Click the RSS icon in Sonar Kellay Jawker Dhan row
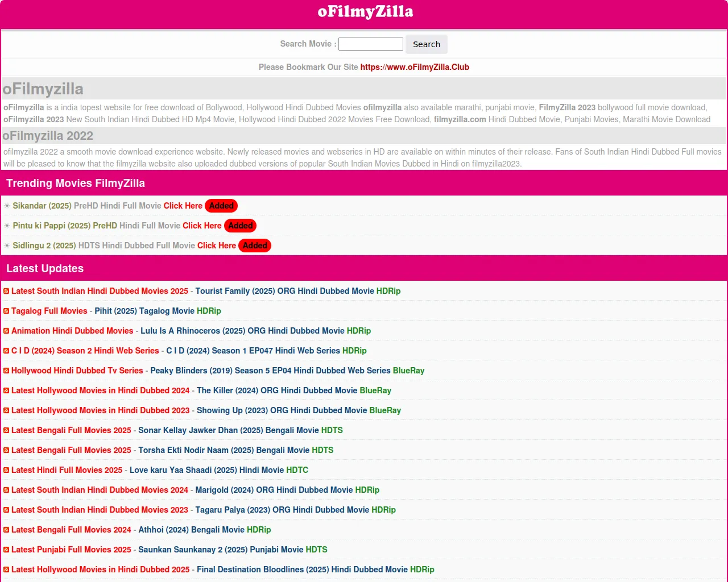The image size is (728, 582). tap(6, 430)
